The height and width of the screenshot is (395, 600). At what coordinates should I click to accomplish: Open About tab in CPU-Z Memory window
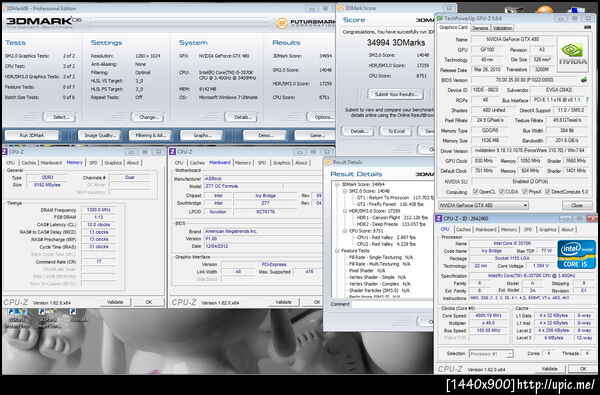(133, 163)
